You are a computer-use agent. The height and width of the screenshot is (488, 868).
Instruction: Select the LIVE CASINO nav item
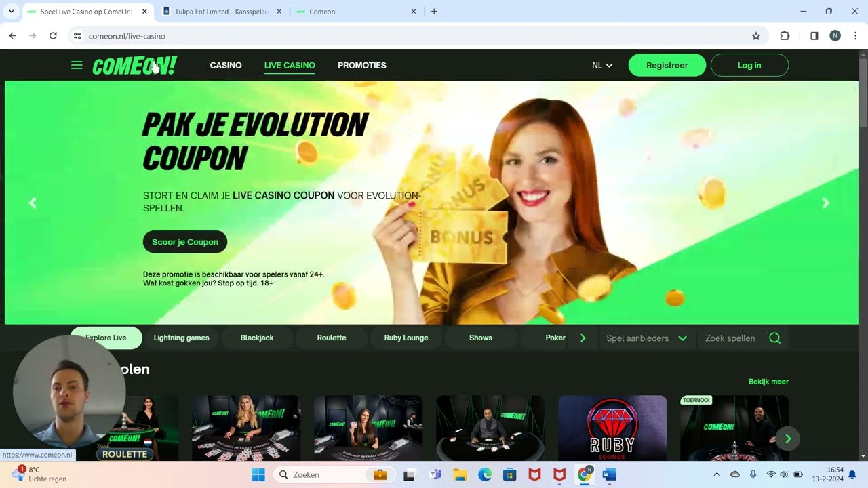tap(290, 65)
